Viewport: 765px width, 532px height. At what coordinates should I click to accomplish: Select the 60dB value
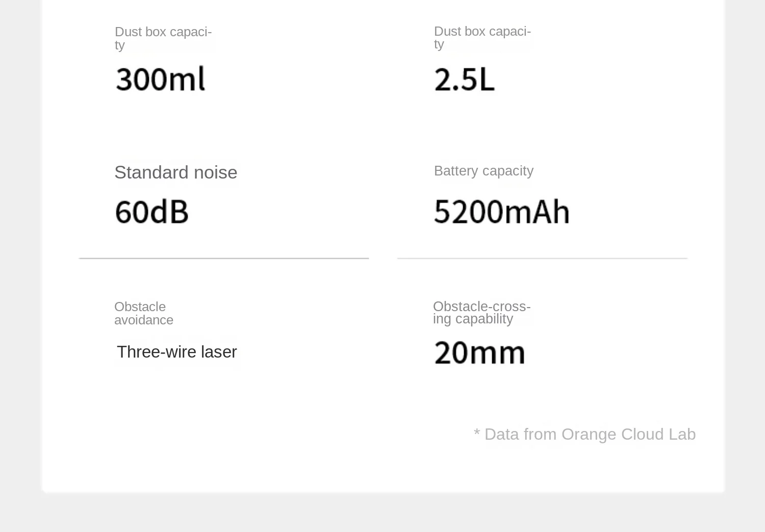151,212
